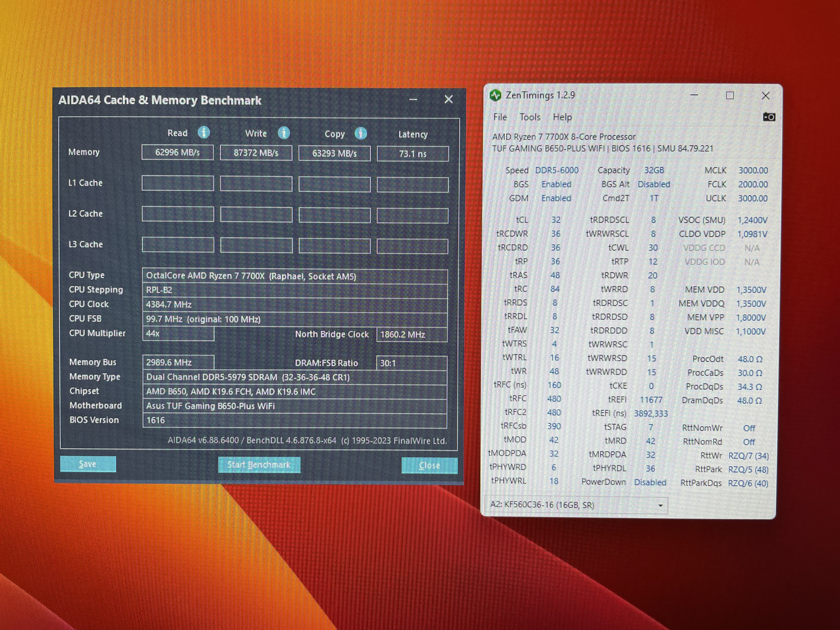This screenshot has height=630, width=840.
Task: Click the ZenTimings app logo icon
Action: click(496, 95)
